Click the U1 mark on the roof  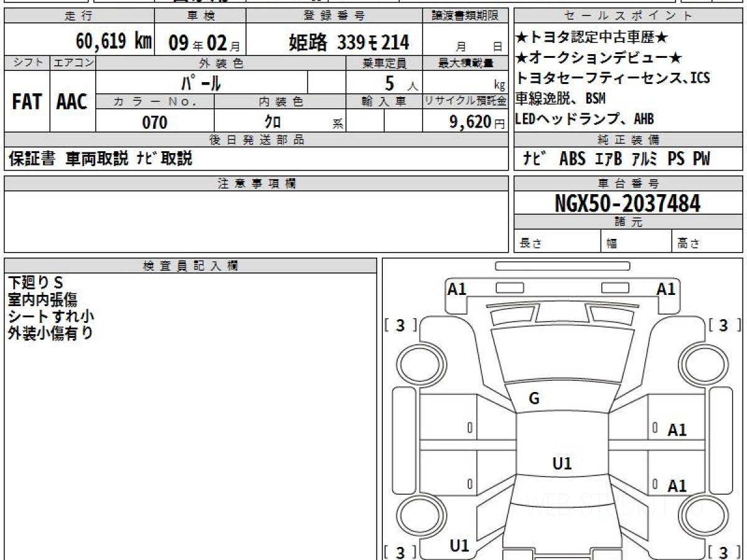562,464
